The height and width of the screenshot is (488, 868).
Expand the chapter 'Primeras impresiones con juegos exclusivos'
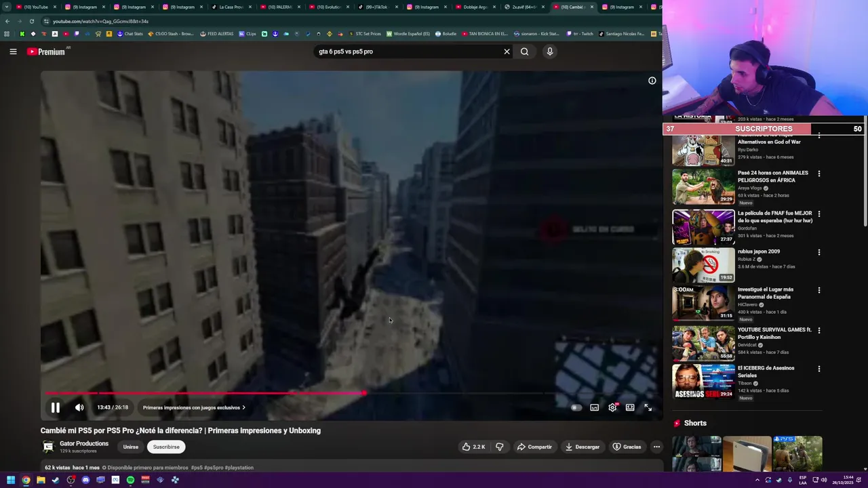point(194,407)
